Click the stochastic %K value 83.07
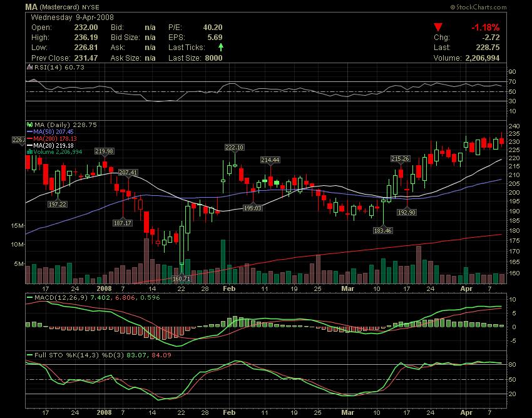 coord(137,355)
